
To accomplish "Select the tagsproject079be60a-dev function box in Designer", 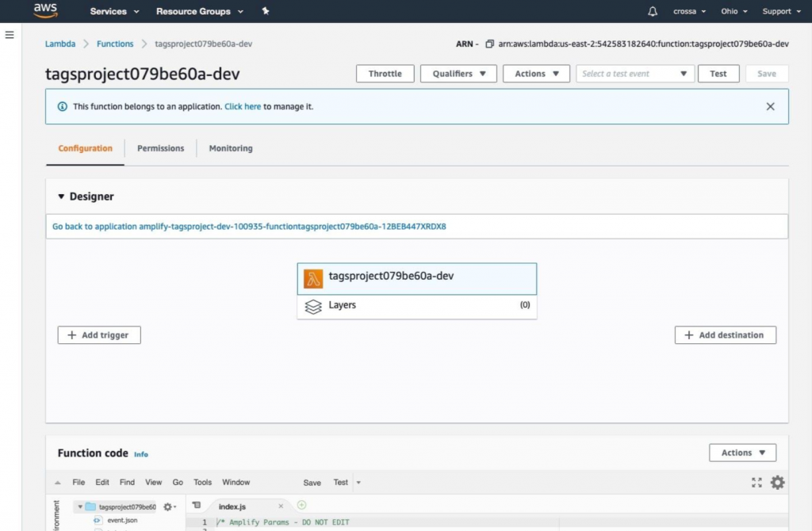I will 417,278.
